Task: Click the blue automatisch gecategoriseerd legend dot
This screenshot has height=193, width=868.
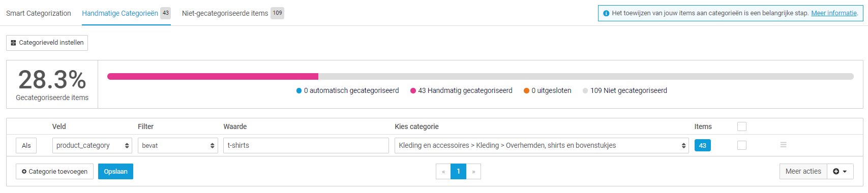Action: click(299, 91)
